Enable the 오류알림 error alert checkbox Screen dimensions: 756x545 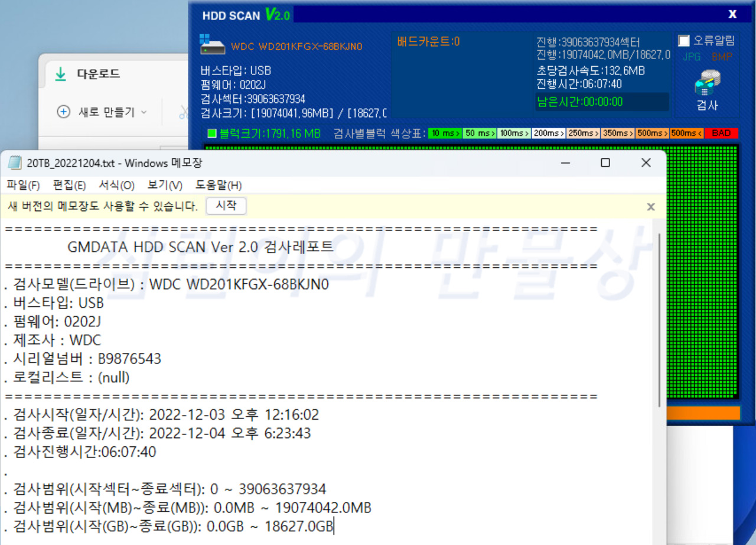click(684, 41)
